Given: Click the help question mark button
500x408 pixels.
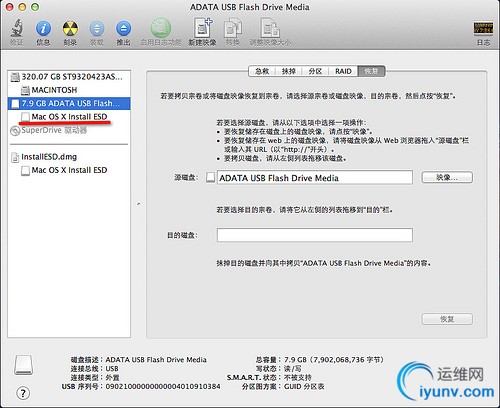Looking at the screenshot, I should coord(23,393).
